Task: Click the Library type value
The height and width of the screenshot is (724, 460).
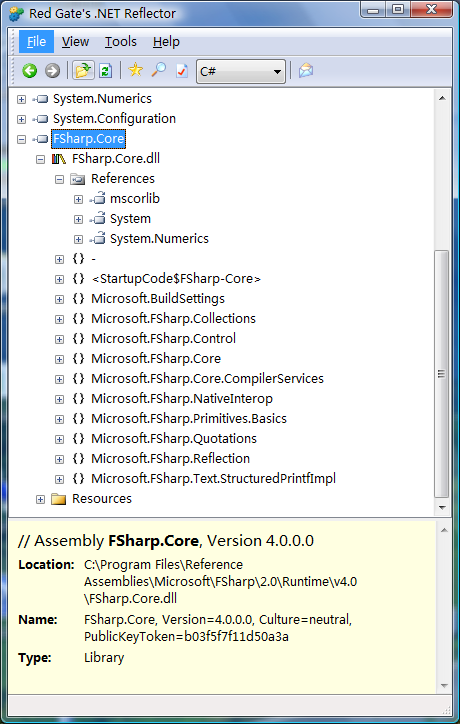Action: coord(104,658)
